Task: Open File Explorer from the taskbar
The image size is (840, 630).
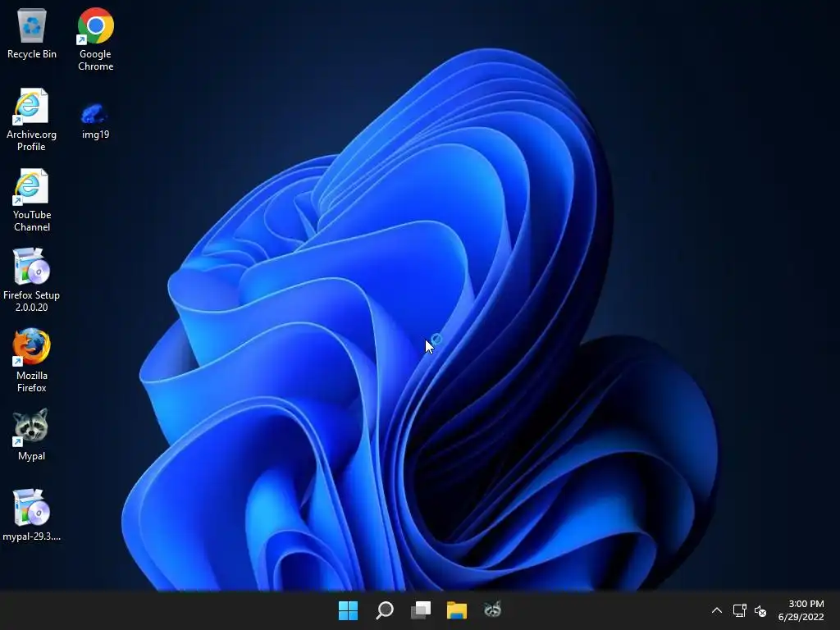Action: (x=456, y=610)
